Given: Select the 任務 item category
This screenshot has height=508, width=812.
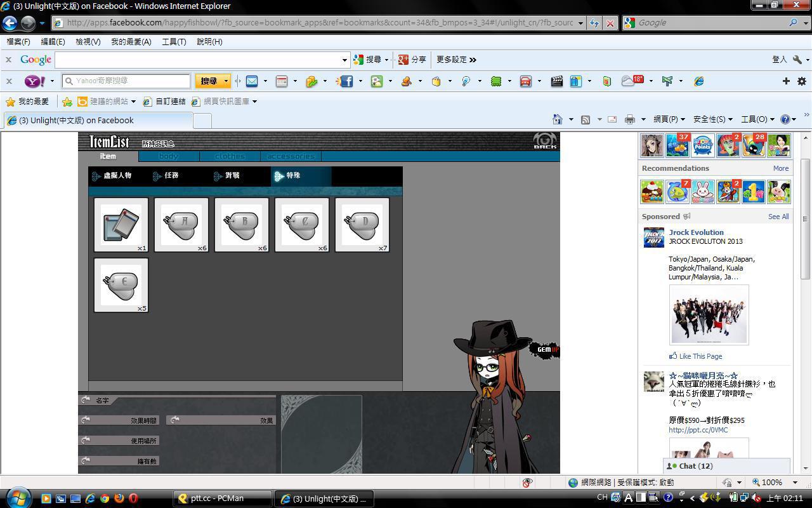Looking at the screenshot, I should 171,176.
